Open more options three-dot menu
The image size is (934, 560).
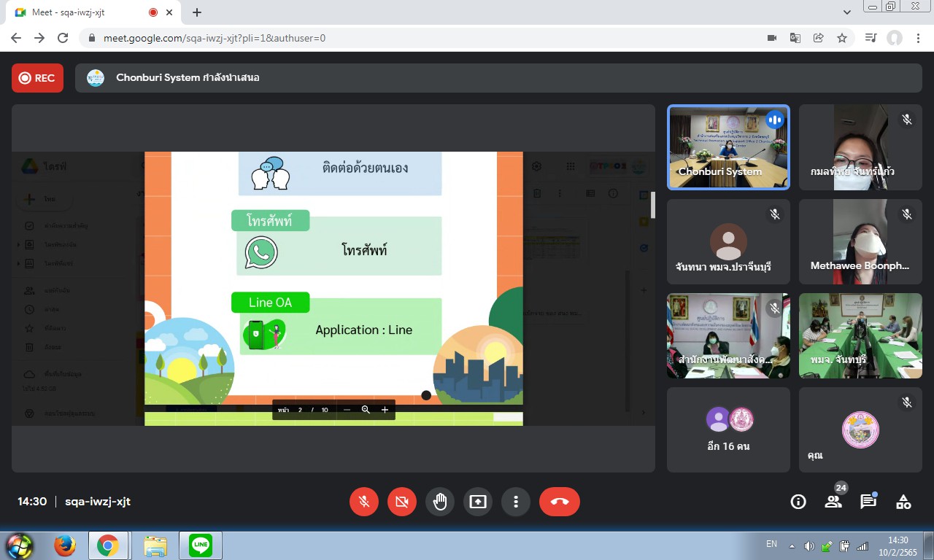coord(515,502)
